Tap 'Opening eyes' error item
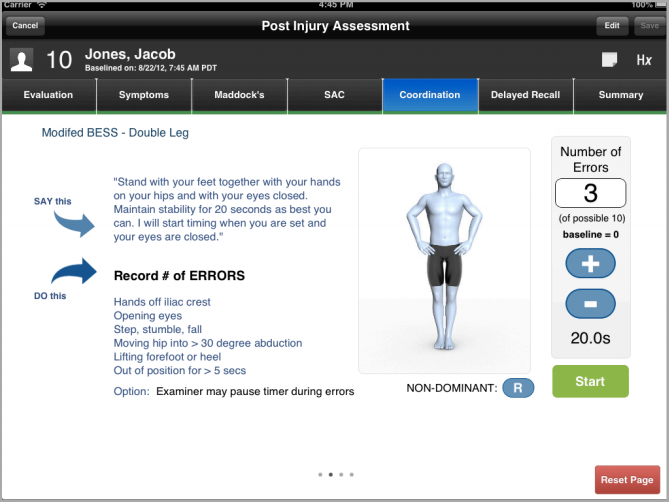Image resolution: width=670 pixels, height=502 pixels. (x=148, y=316)
